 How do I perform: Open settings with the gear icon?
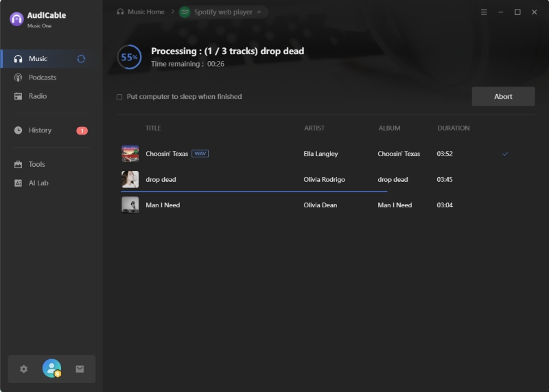pyautogui.click(x=23, y=369)
